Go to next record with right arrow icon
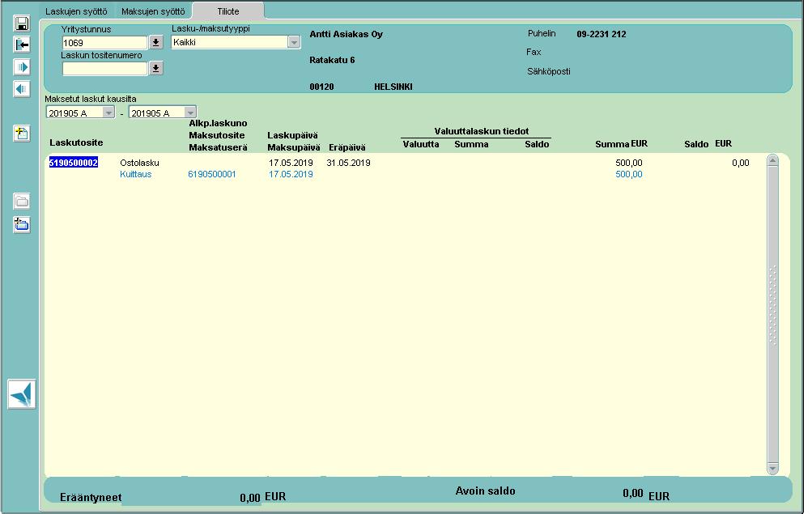This screenshot has width=812, height=514. coord(22,66)
